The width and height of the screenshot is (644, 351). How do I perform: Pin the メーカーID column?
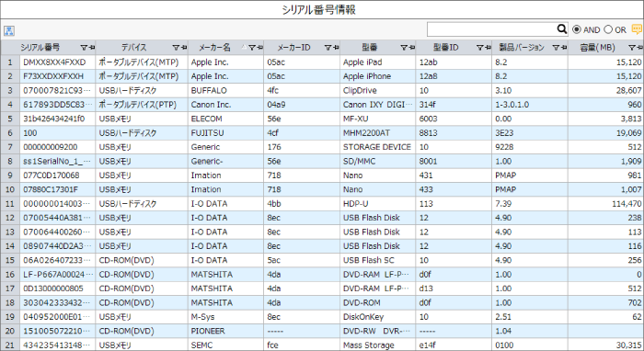coord(336,48)
